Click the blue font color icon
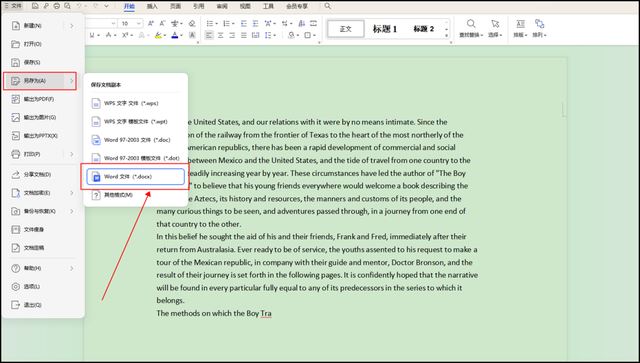Screen dimensions: 640x363 point(175,36)
